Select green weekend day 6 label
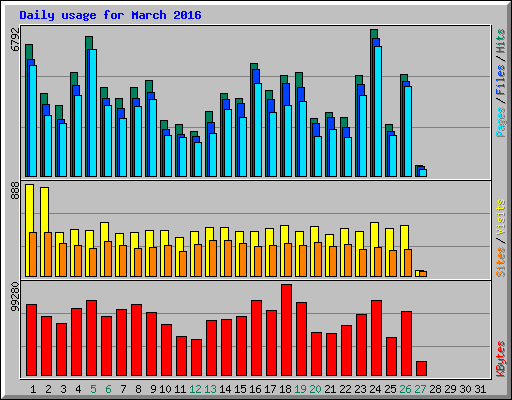The height and width of the screenshot is (400, 512). (108, 389)
